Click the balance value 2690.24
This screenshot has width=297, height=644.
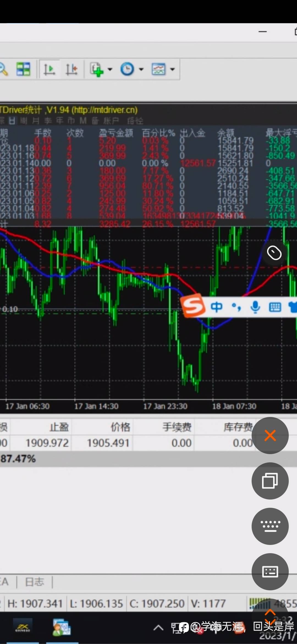[233, 171]
